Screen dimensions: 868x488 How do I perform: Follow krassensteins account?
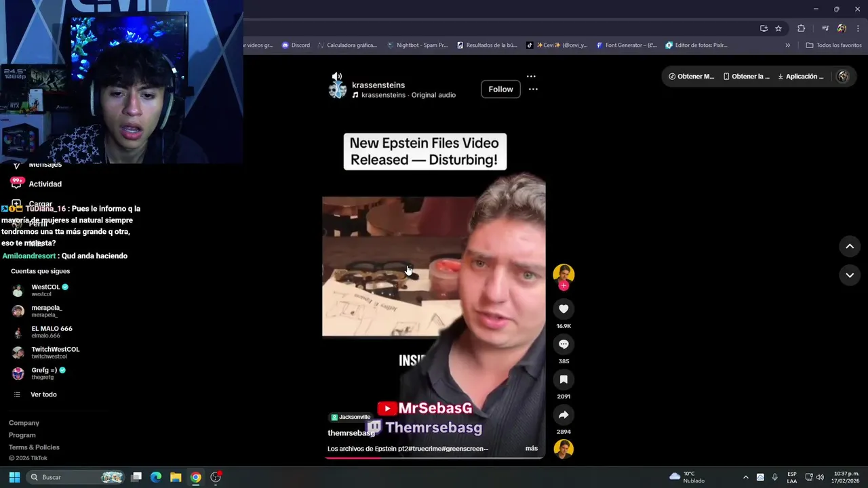[x=500, y=89]
